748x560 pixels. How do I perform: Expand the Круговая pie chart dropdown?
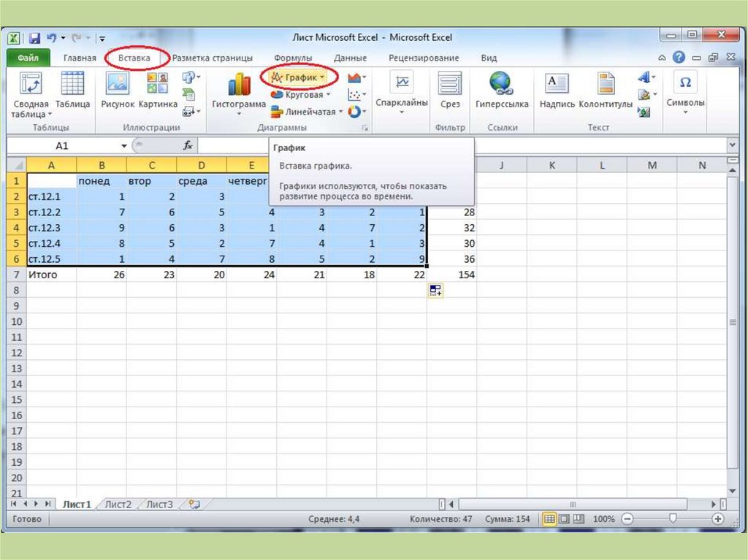(x=300, y=94)
